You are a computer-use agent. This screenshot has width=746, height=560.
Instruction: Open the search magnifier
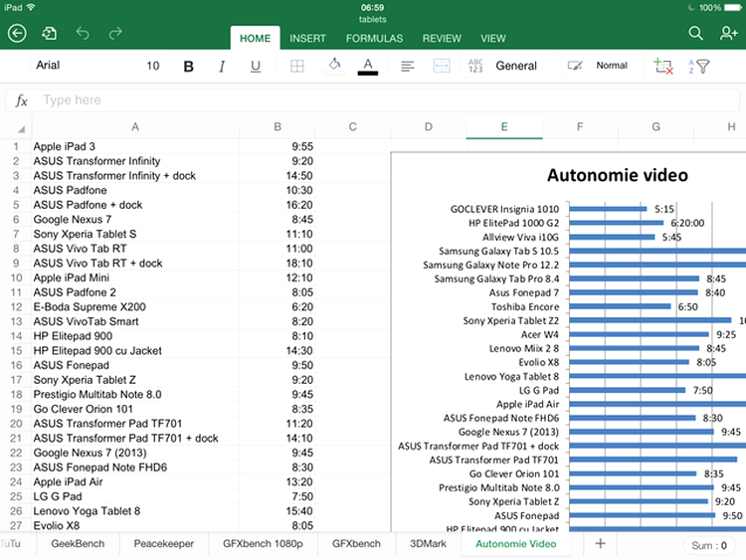695,33
